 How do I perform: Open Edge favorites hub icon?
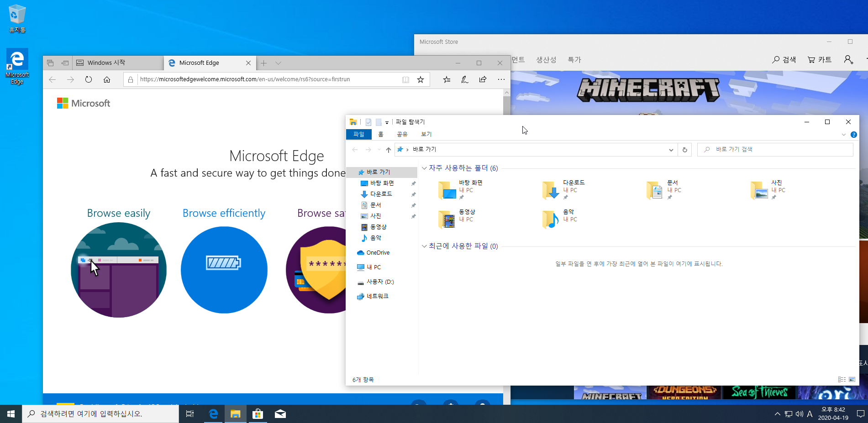447,79
